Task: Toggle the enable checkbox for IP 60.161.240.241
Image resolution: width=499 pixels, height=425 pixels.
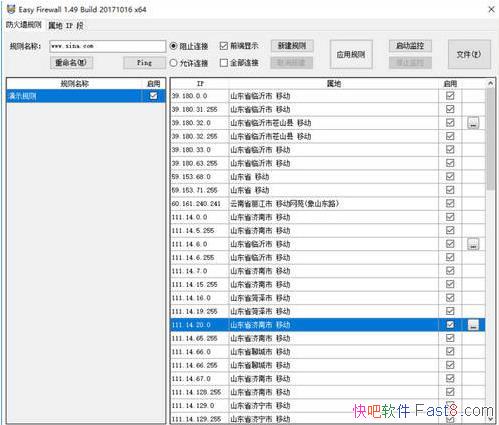Action: (x=450, y=203)
